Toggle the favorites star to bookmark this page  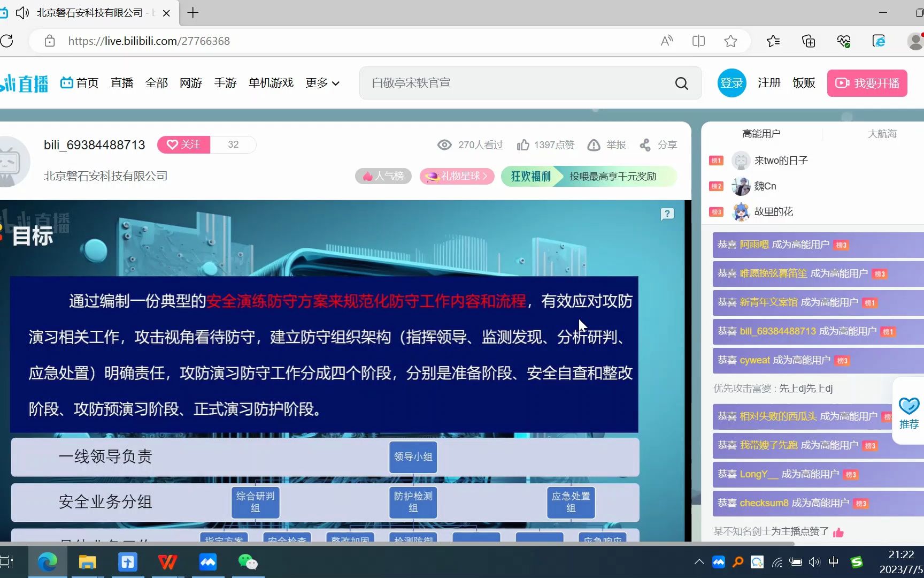tap(731, 41)
